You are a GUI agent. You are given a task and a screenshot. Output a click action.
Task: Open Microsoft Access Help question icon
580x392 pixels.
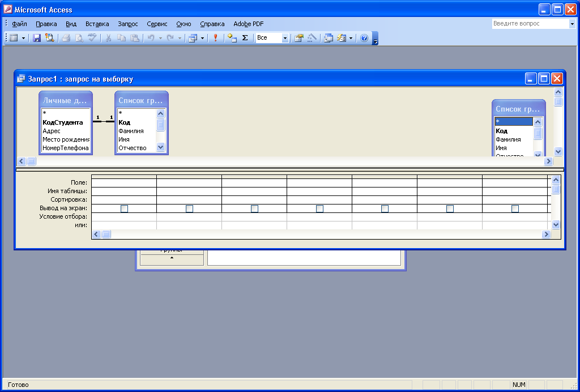tap(364, 38)
